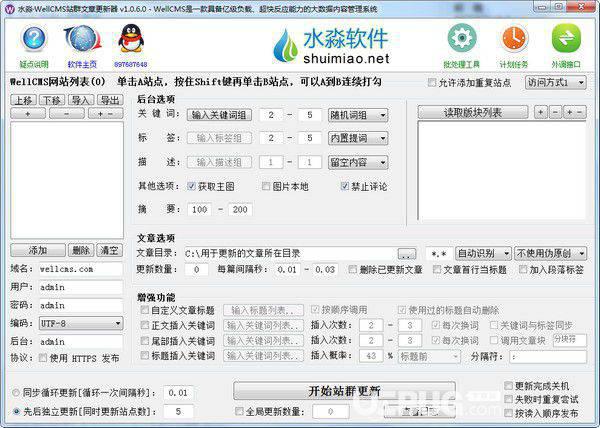Click the file filter *.* field

(x=439, y=254)
